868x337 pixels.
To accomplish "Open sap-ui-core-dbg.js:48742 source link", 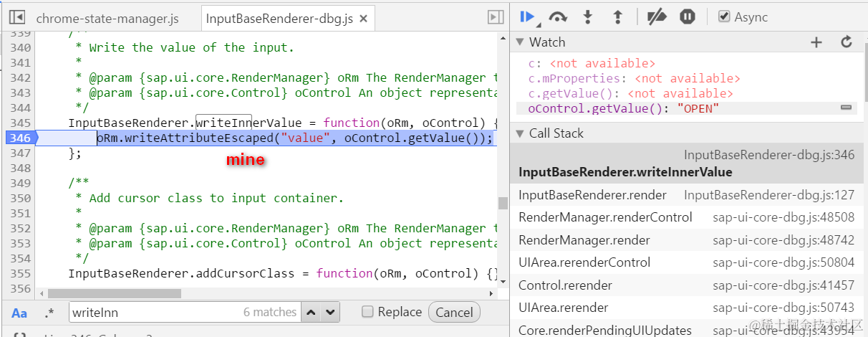I will click(x=783, y=240).
